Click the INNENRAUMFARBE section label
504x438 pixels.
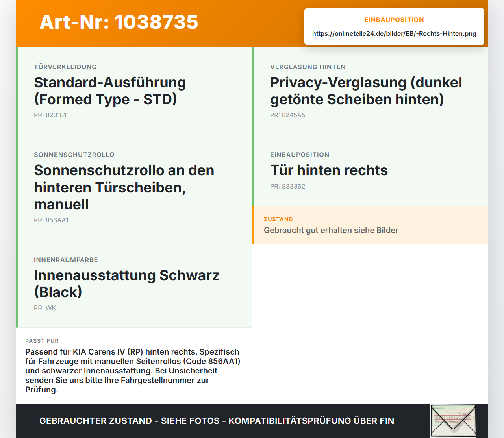(x=66, y=260)
